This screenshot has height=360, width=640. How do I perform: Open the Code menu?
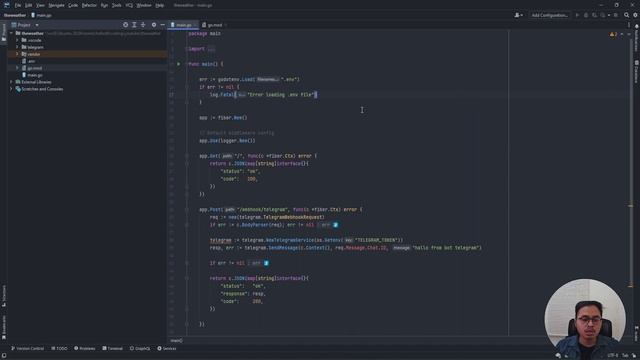(73, 5)
